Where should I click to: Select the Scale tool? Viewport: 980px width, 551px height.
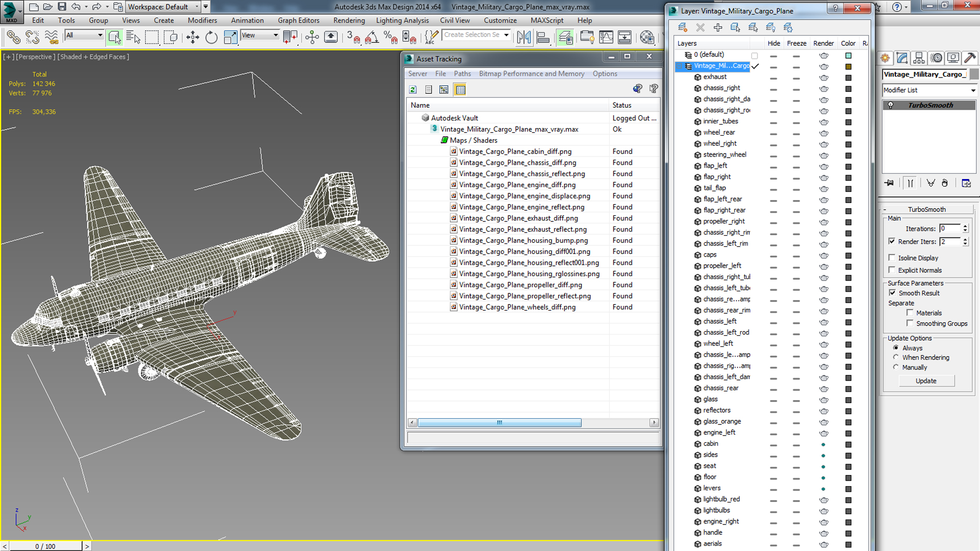tap(230, 37)
